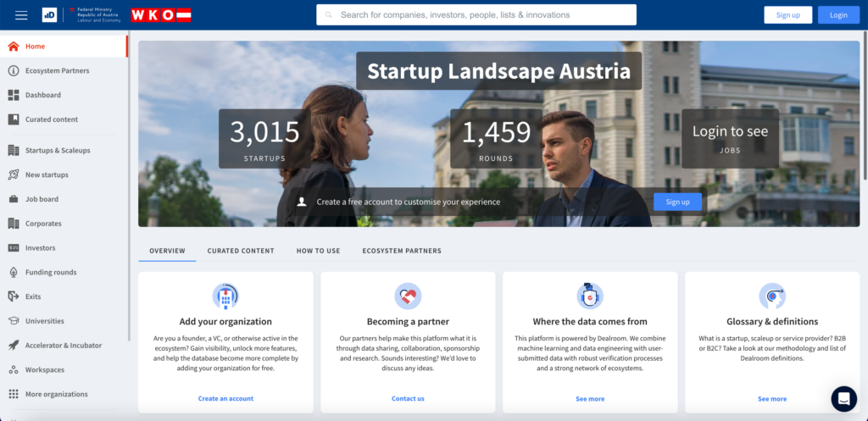
Task: Select the Funding rounds icon
Action: tap(14, 273)
